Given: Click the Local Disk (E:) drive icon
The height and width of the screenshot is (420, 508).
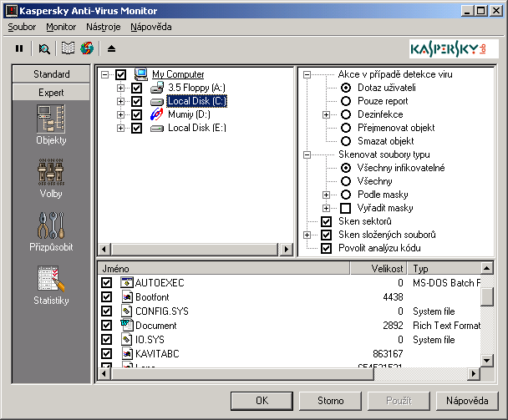Looking at the screenshot, I should pyautogui.click(x=157, y=129).
